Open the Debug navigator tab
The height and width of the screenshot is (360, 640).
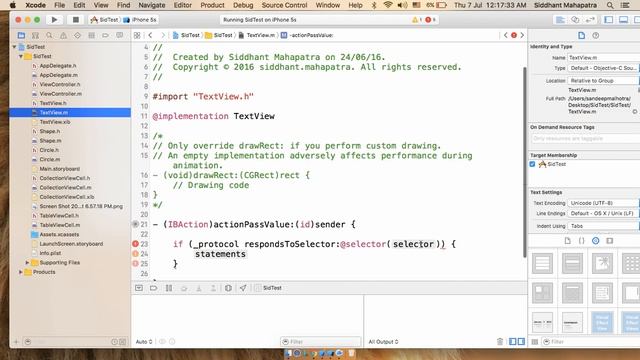[91, 36]
